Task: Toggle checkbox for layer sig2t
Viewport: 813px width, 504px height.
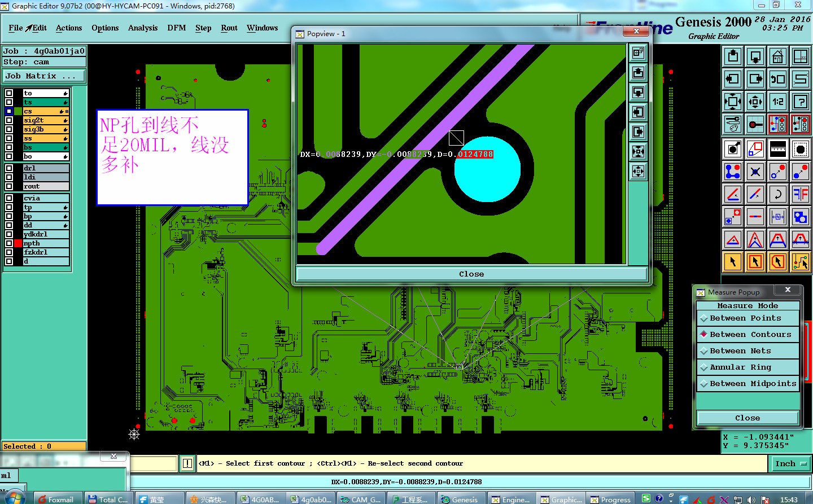Action: pyautogui.click(x=9, y=120)
